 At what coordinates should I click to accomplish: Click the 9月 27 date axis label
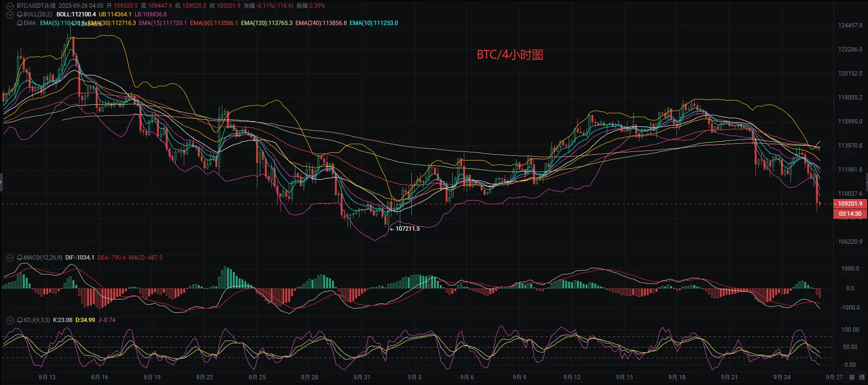point(834,377)
